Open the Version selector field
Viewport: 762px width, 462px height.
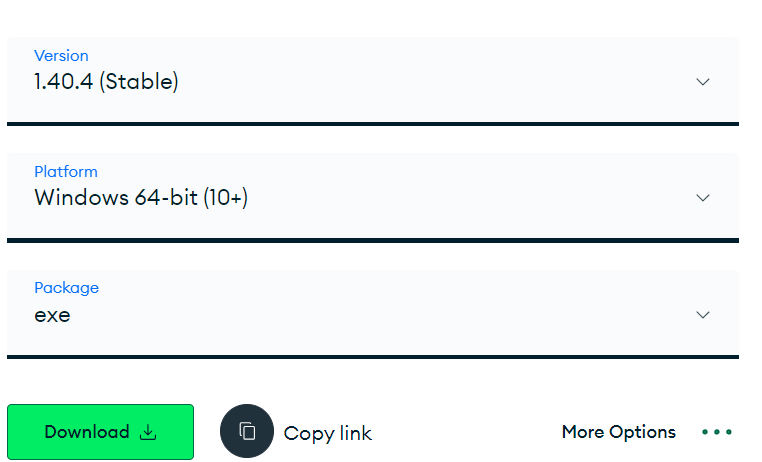372,80
